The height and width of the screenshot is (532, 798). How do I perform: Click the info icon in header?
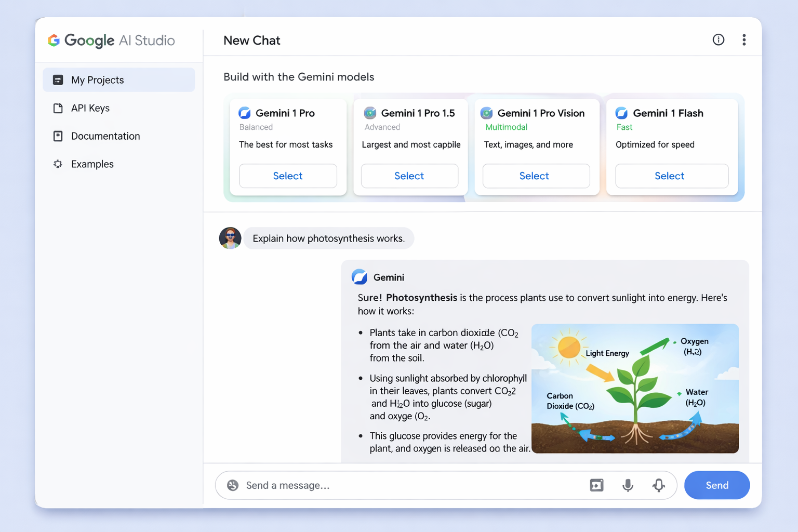point(718,40)
